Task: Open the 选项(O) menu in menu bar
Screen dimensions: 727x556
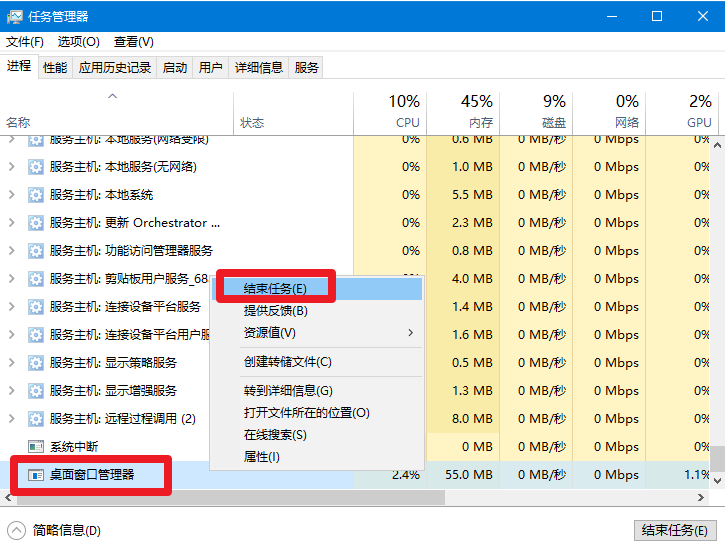Action: point(78,42)
